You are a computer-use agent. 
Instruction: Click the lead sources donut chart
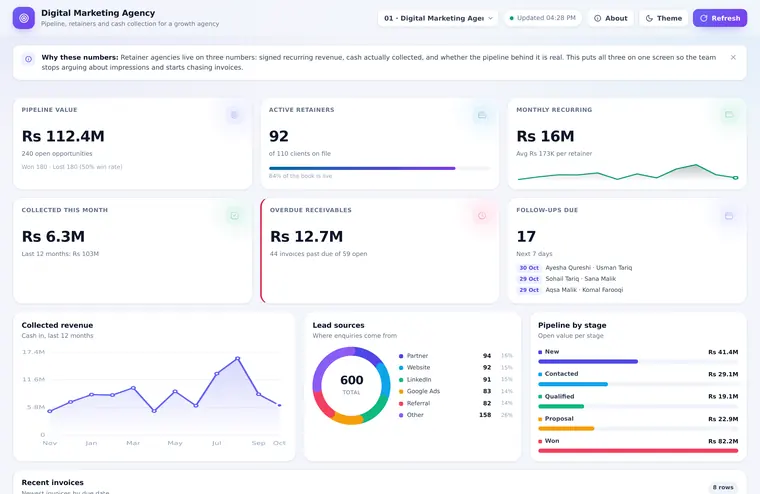click(x=351, y=386)
